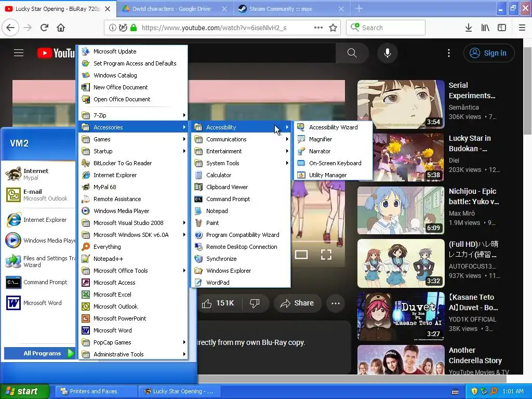Open WordPad

241,282
